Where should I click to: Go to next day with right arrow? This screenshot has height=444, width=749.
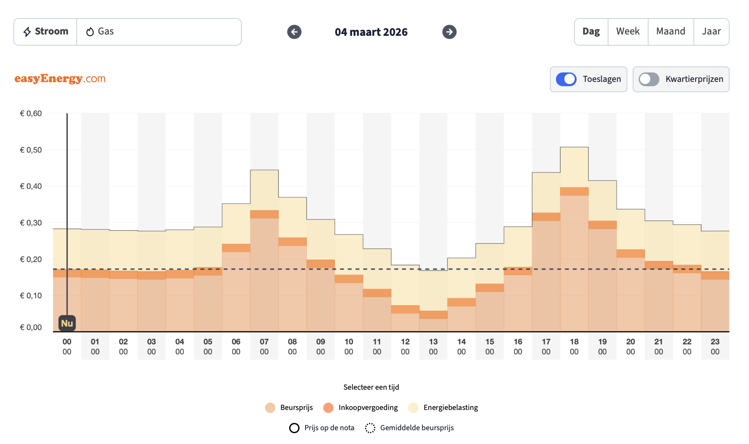(449, 32)
